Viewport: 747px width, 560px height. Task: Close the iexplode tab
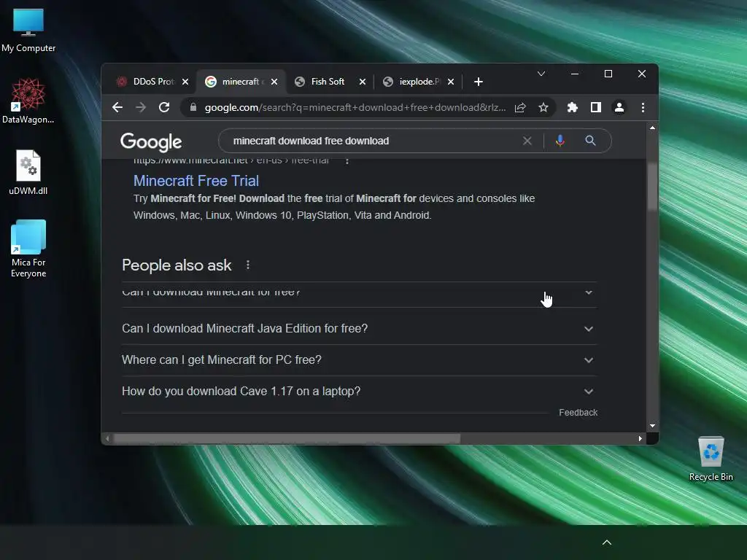point(451,82)
